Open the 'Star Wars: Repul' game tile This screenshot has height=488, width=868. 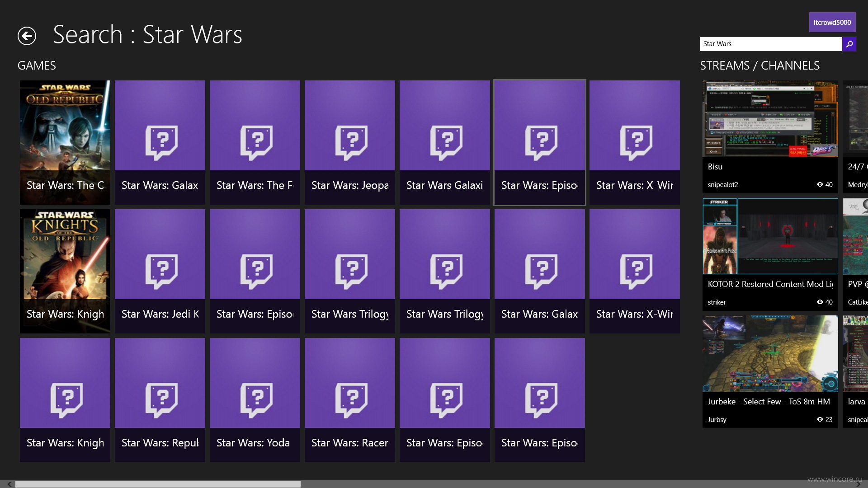pos(160,400)
